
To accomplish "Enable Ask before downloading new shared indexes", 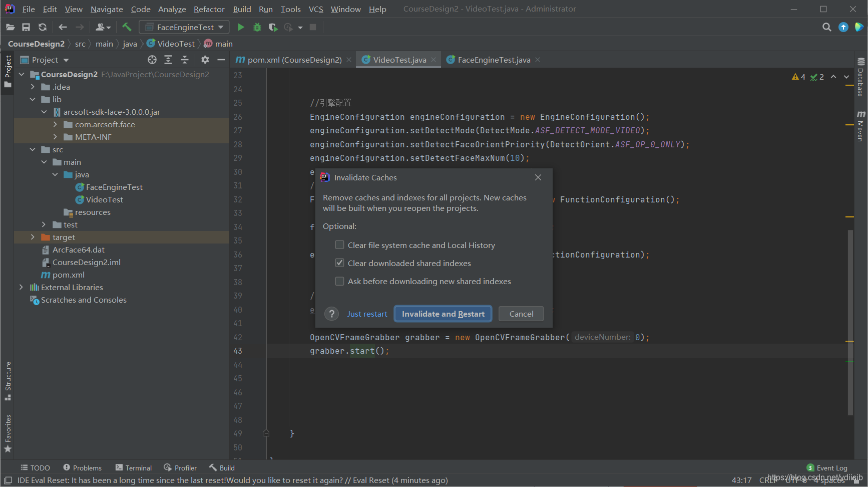I will 339,281.
